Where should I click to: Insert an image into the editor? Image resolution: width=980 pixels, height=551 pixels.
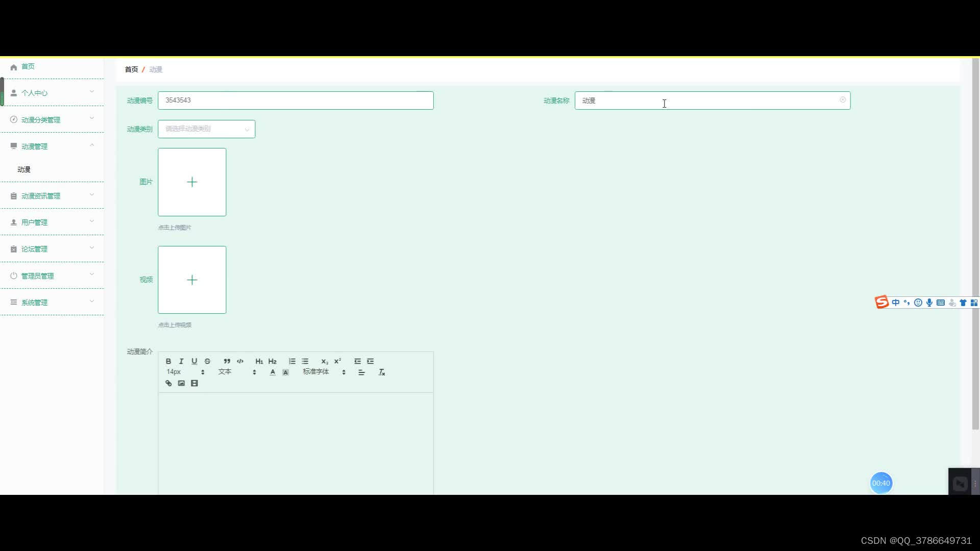[181, 384]
